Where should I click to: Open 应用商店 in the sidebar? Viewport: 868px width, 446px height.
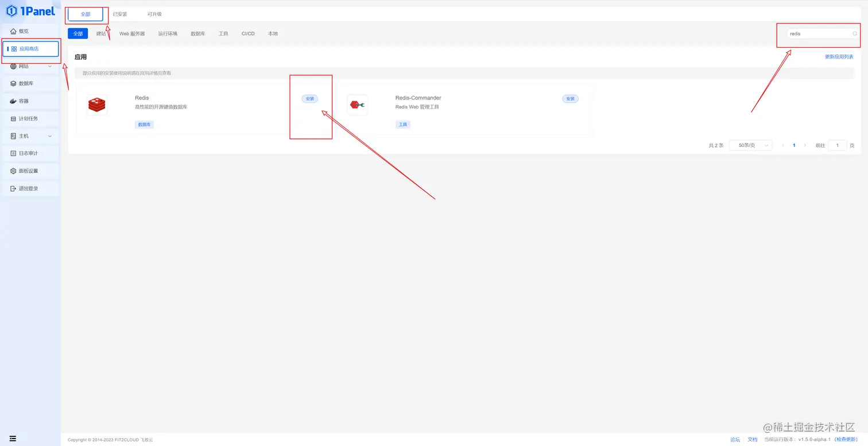click(30, 49)
